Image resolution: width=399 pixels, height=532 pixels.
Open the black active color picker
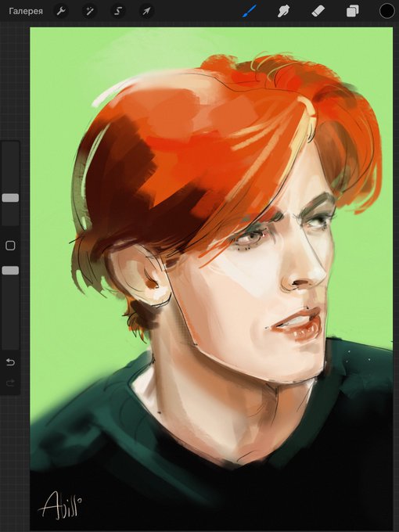click(386, 11)
